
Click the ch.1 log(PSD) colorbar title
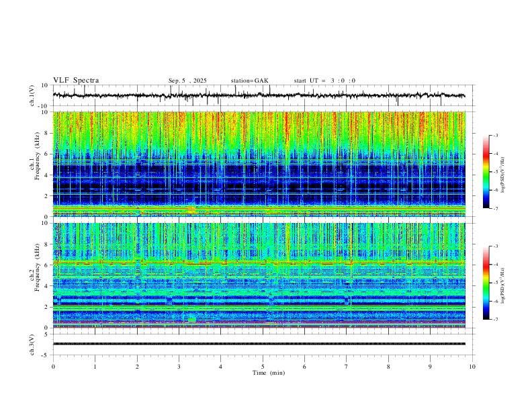click(503, 175)
